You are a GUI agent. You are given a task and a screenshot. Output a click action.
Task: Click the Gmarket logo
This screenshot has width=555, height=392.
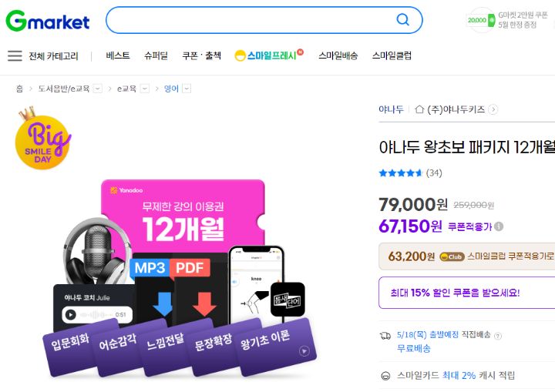[x=48, y=21]
